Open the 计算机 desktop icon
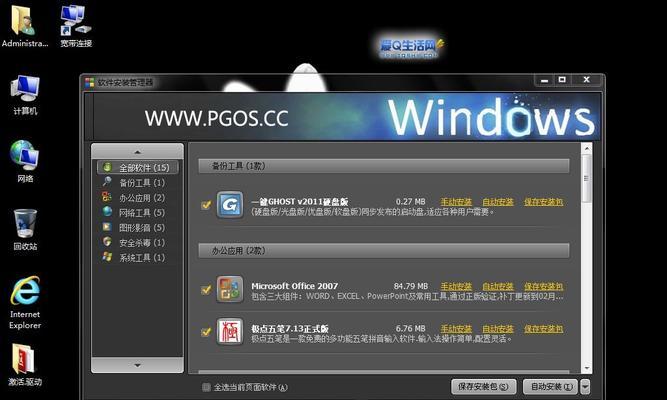 [25, 89]
